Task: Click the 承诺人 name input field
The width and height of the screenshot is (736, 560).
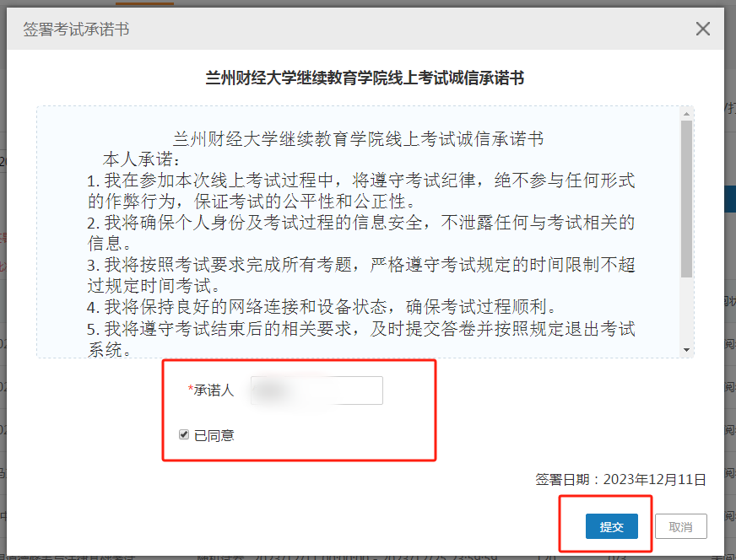Action: coord(317,390)
